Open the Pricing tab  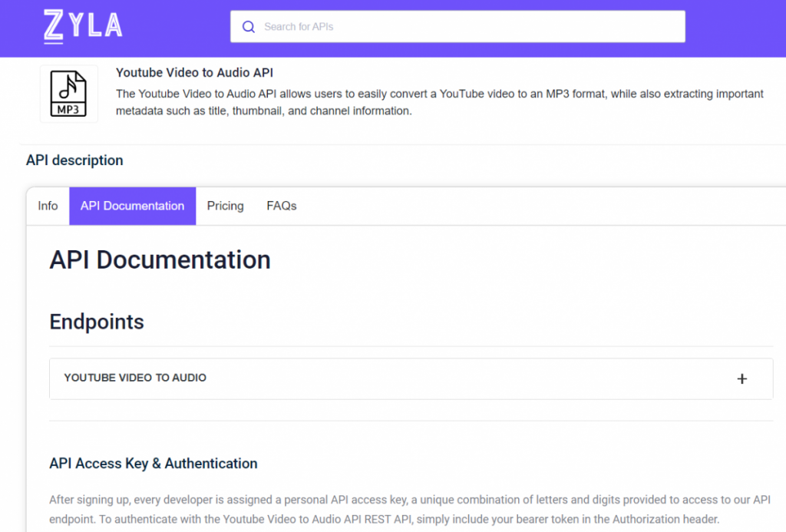point(225,206)
